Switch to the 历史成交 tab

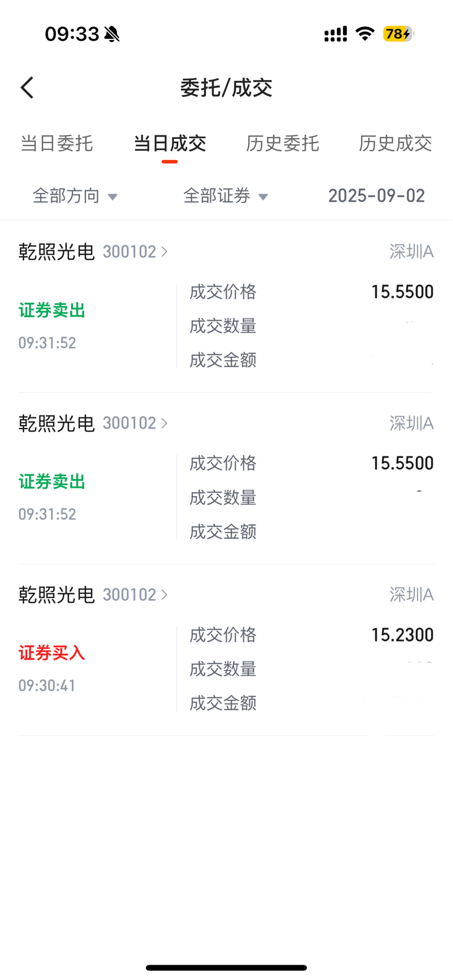(x=395, y=143)
